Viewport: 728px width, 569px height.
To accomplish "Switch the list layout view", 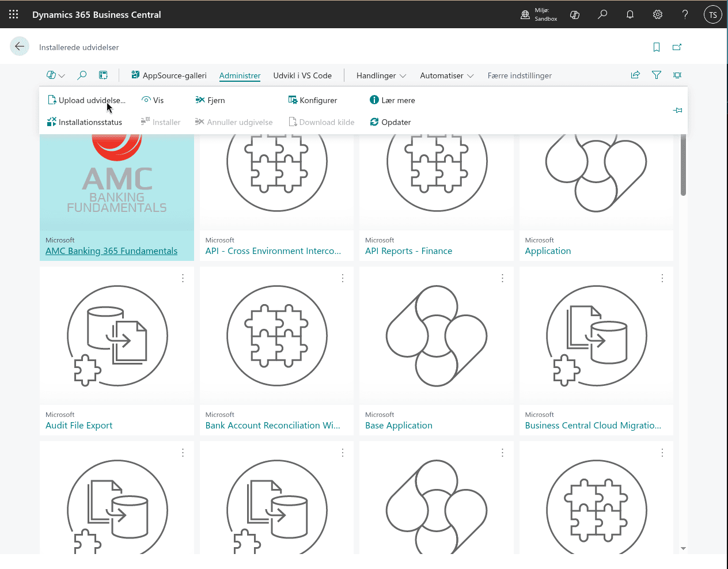I will 103,75.
